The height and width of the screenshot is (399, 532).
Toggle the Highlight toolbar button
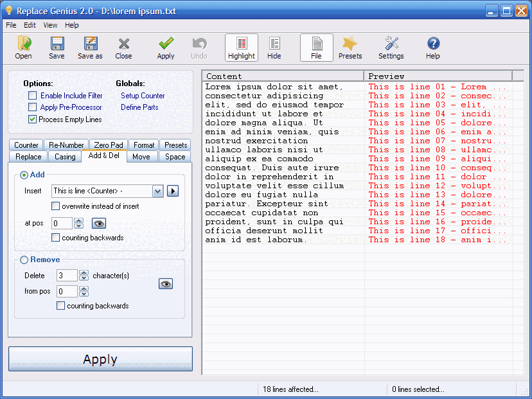tap(242, 48)
